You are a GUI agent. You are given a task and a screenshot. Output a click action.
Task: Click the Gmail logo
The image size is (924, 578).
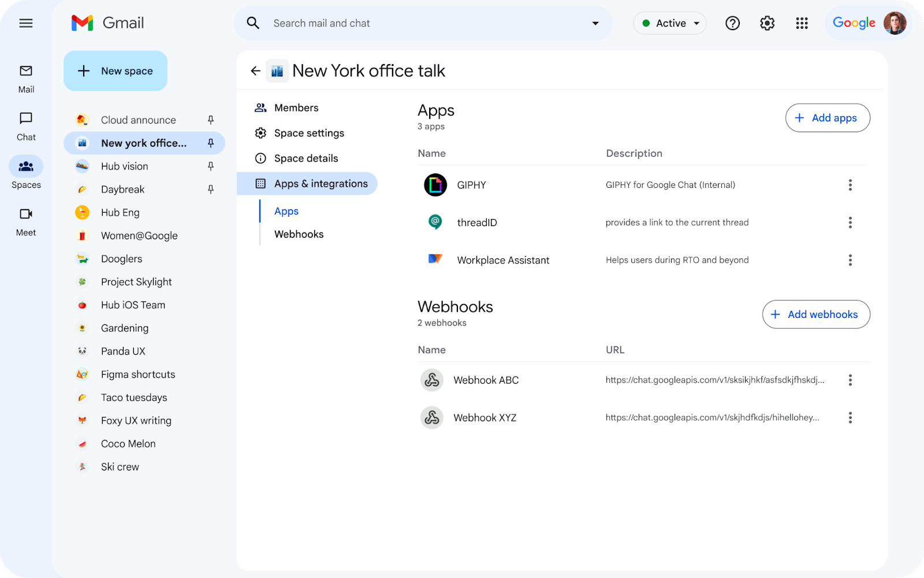click(x=107, y=23)
